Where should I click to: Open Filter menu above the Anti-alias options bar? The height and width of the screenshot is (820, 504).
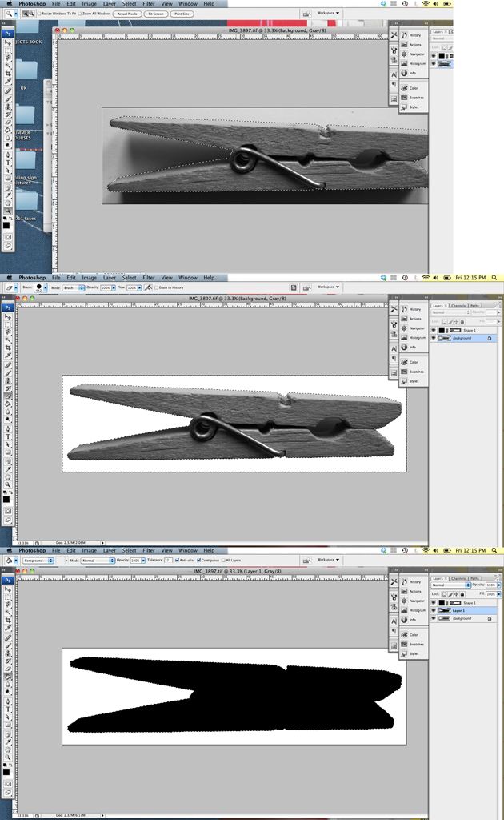click(149, 550)
